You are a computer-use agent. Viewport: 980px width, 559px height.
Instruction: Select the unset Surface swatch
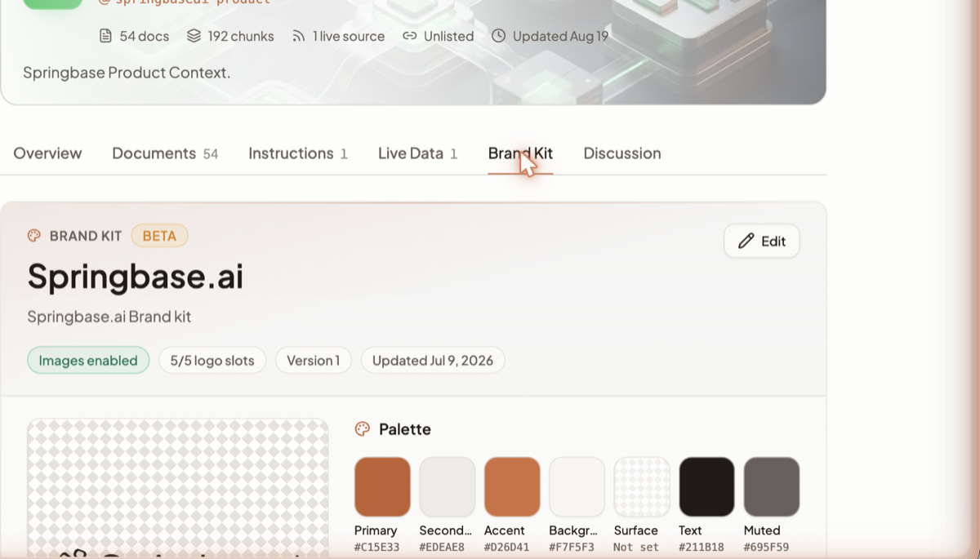642,486
